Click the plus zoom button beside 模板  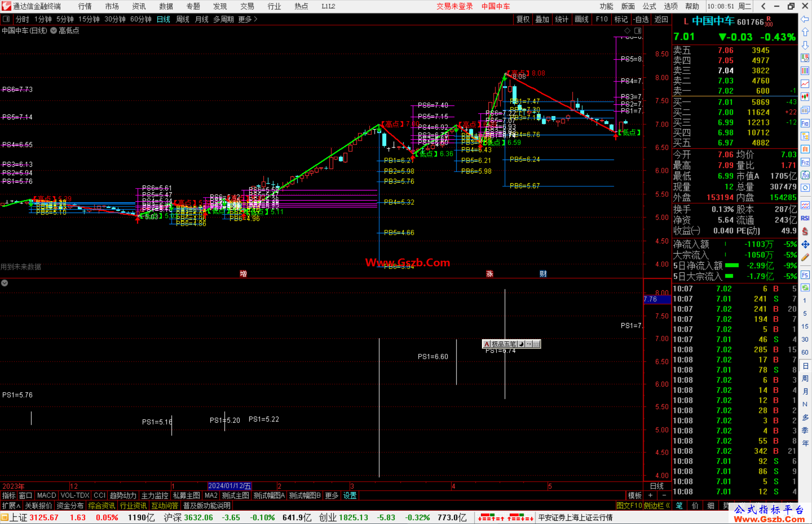pyautogui.click(x=650, y=495)
